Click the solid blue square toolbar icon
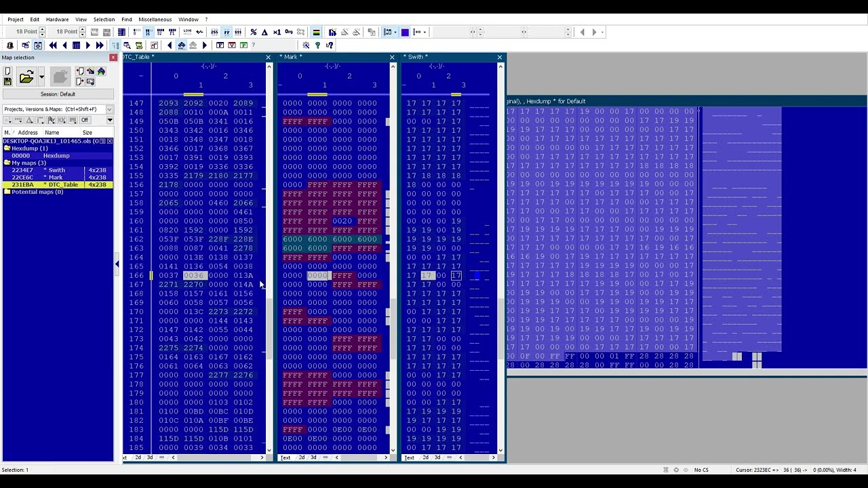The height and width of the screenshot is (488, 868). (x=405, y=32)
